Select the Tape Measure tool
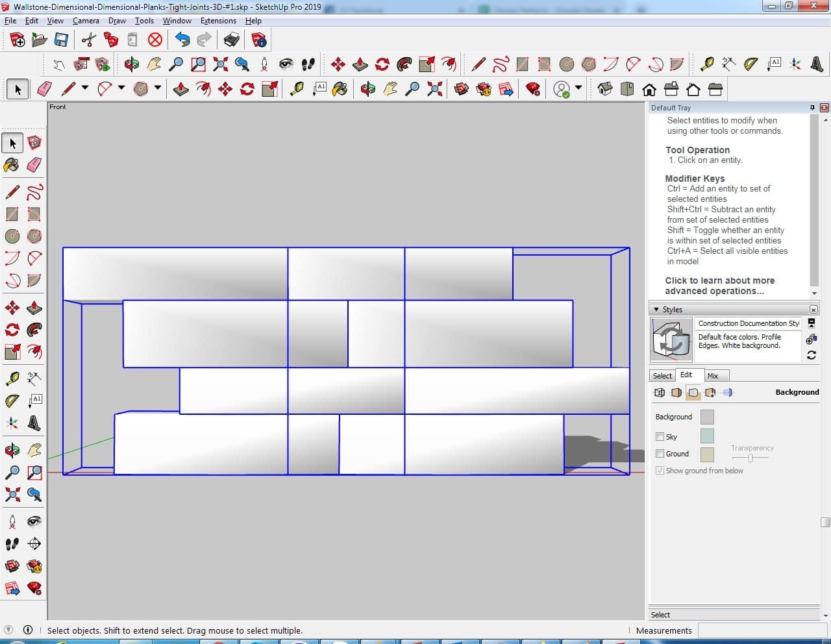 [12, 378]
